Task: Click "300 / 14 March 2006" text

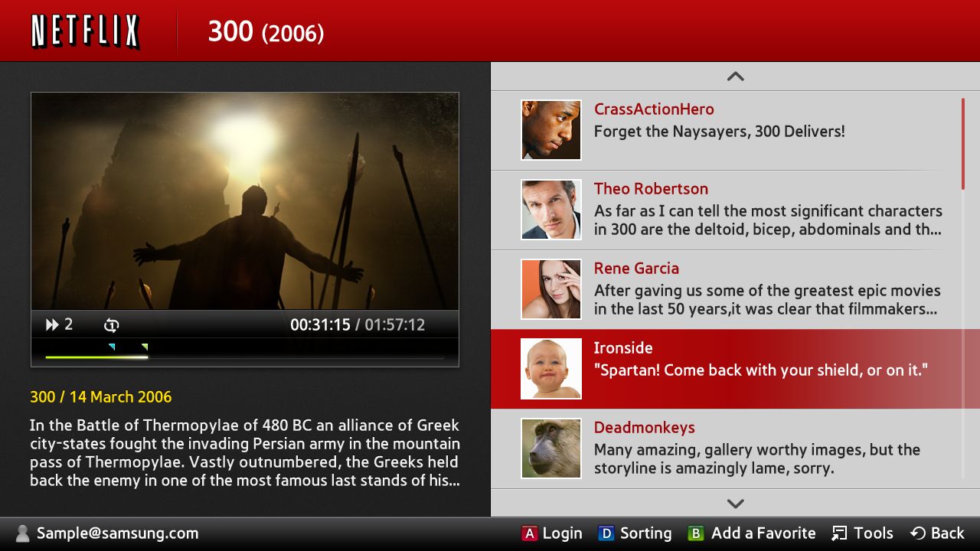Action: tap(101, 397)
